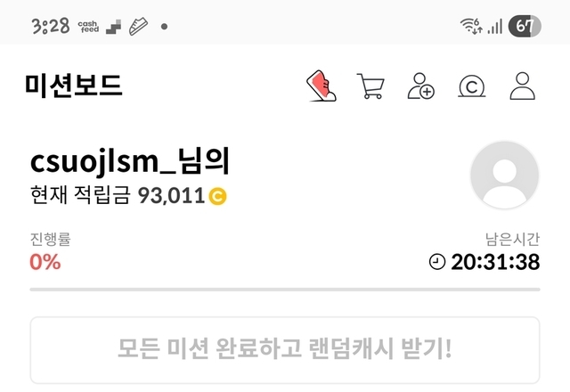Open the red sneaker step counter icon

322,86
